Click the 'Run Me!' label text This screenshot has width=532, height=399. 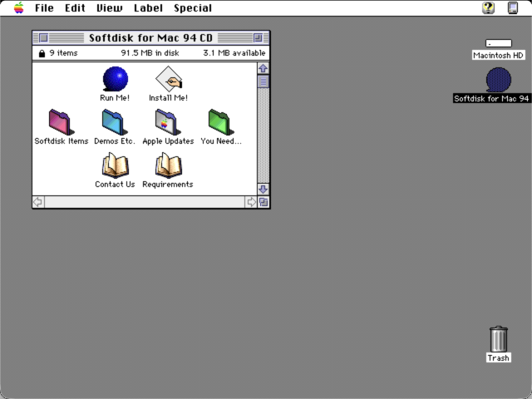click(115, 98)
